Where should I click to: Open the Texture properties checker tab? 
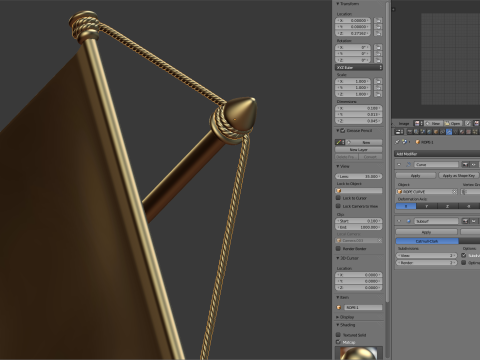point(468,132)
